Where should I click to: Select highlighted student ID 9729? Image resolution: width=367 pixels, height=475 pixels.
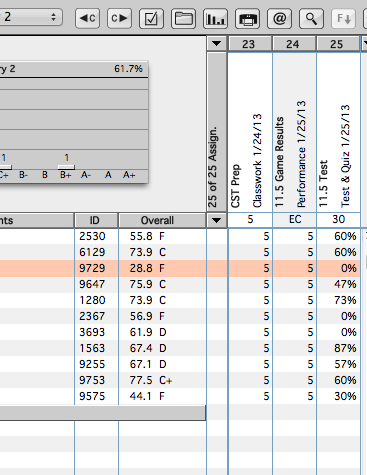point(92,268)
